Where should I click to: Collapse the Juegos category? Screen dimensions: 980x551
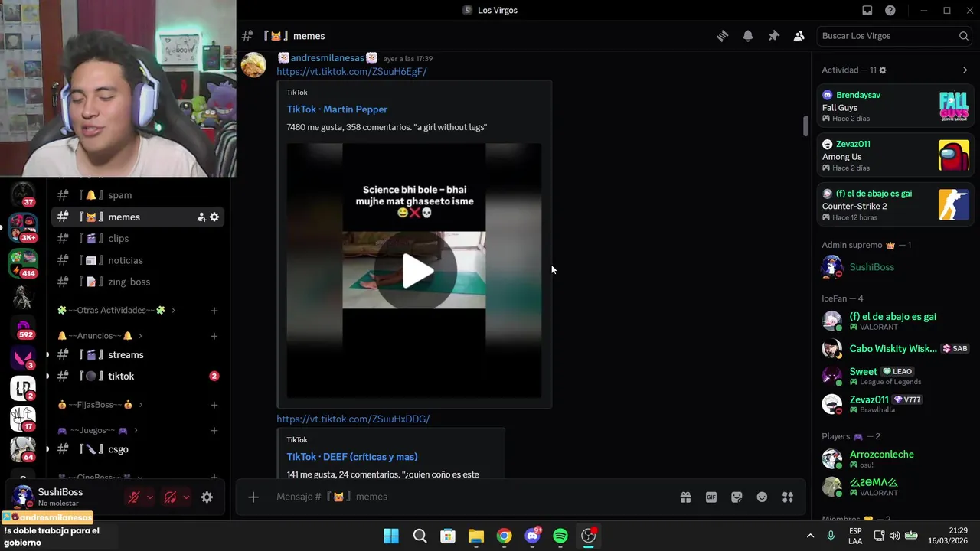click(x=98, y=431)
